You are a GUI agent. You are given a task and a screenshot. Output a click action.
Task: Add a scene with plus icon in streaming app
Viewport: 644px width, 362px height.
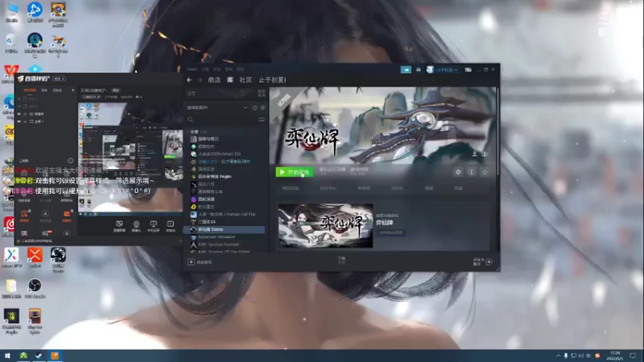coord(73,90)
